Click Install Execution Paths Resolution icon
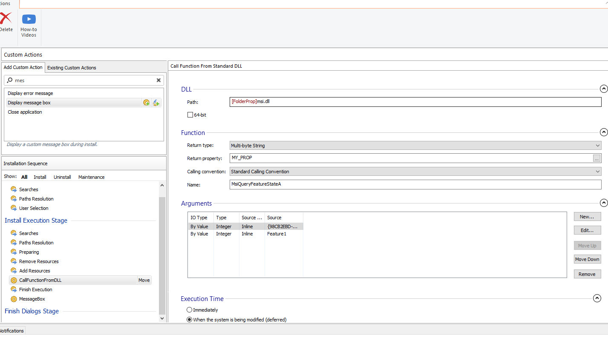The height and width of the screenshot is (364, 608). (x=14, y=242)
